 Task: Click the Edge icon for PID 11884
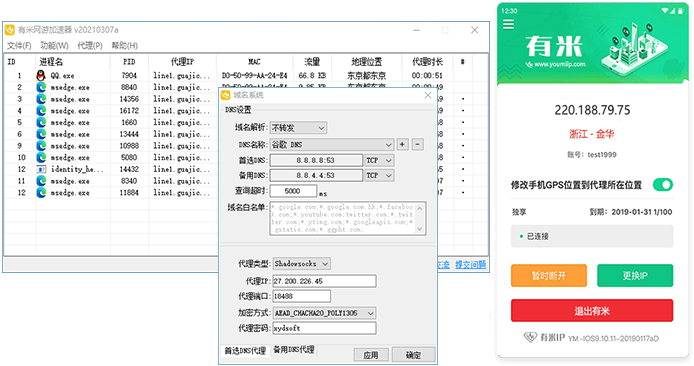pyautogui.click(x=41, y=193)
